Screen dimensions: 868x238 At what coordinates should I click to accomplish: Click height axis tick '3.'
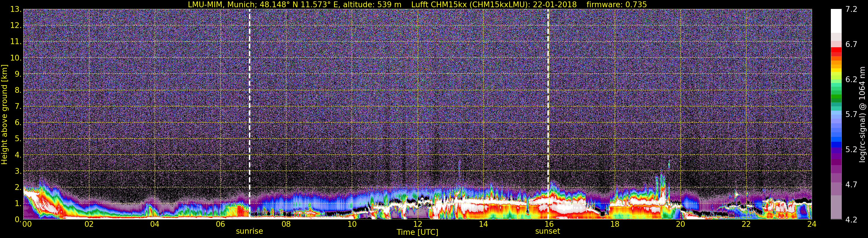18,171
